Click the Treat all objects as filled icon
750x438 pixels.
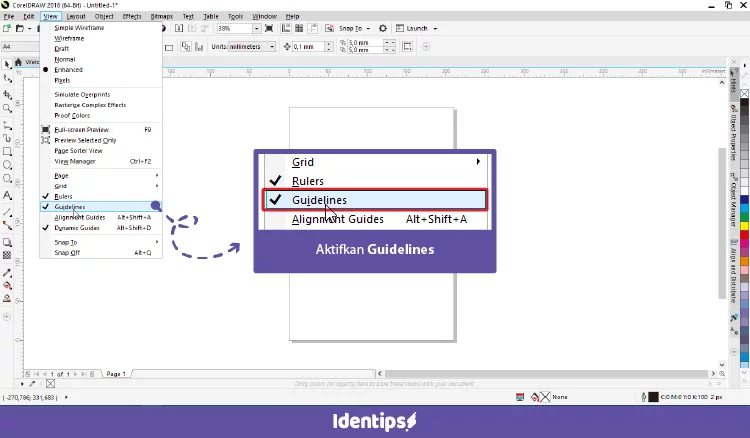(x=408, y=46)
